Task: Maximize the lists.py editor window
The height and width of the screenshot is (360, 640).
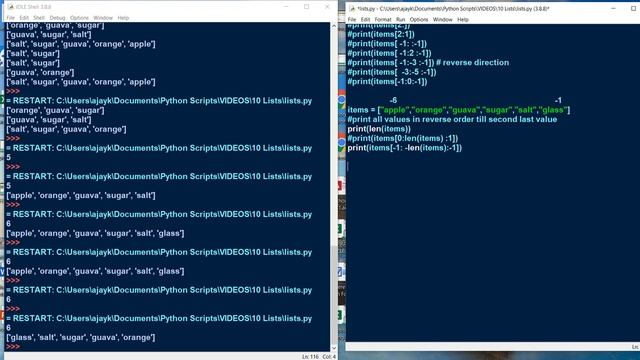Action: coord(633,8)
